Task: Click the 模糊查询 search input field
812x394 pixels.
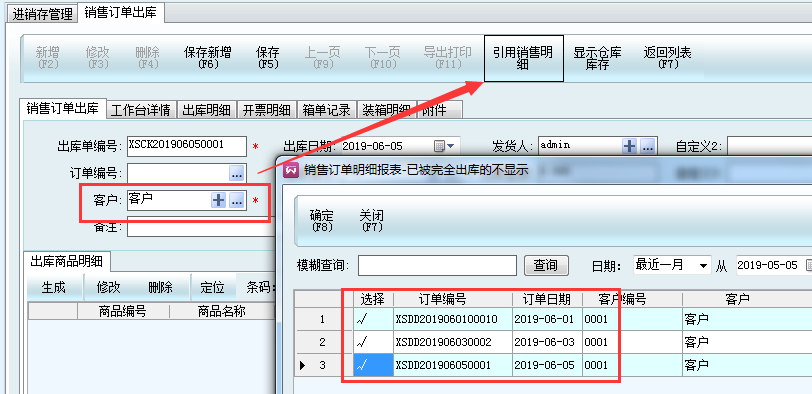Action: tap(437, 266)
